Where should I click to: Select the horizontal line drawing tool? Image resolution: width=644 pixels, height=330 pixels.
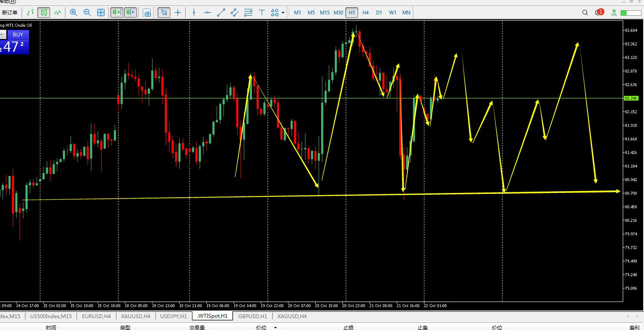[207, 13]
